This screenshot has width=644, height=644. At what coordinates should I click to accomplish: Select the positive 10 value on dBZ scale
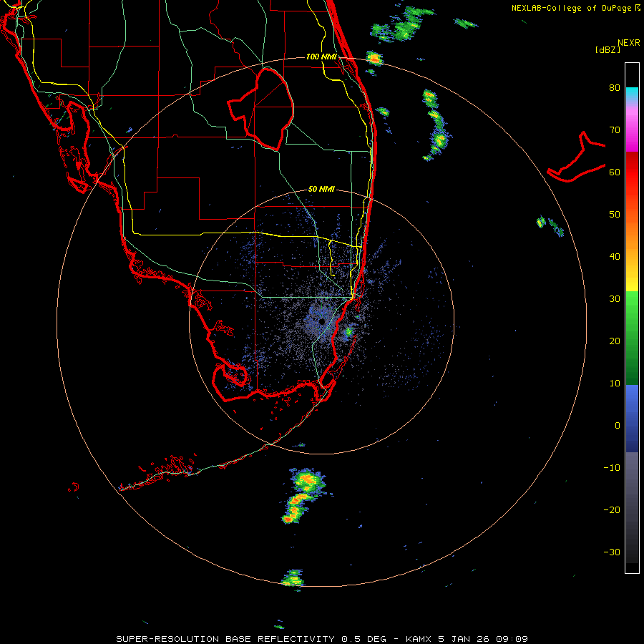tap(615, 384)
